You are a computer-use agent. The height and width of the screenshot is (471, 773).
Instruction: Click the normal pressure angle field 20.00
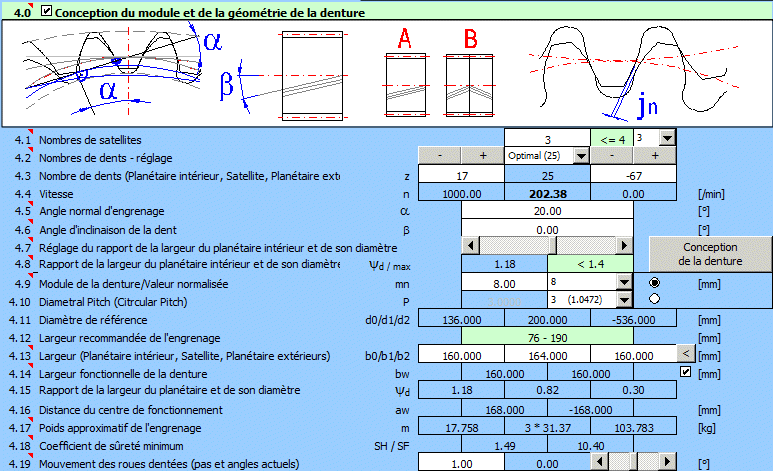coord(547,211)
